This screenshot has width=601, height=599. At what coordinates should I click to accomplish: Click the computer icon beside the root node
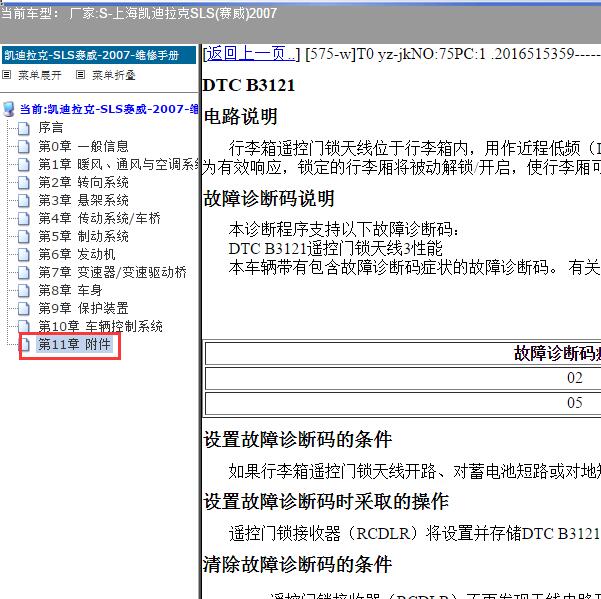[x=8, y=109]
